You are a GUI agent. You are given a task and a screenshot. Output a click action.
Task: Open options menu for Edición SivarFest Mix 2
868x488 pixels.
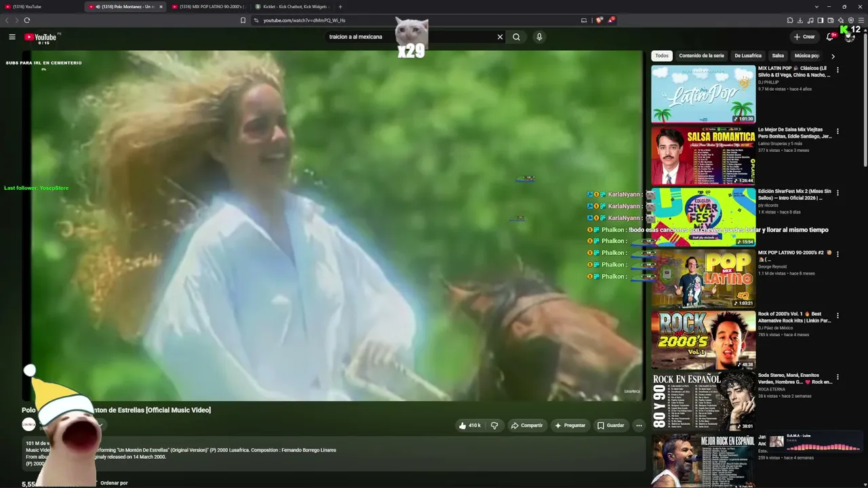pyautogui.click(x=837, y=192)
